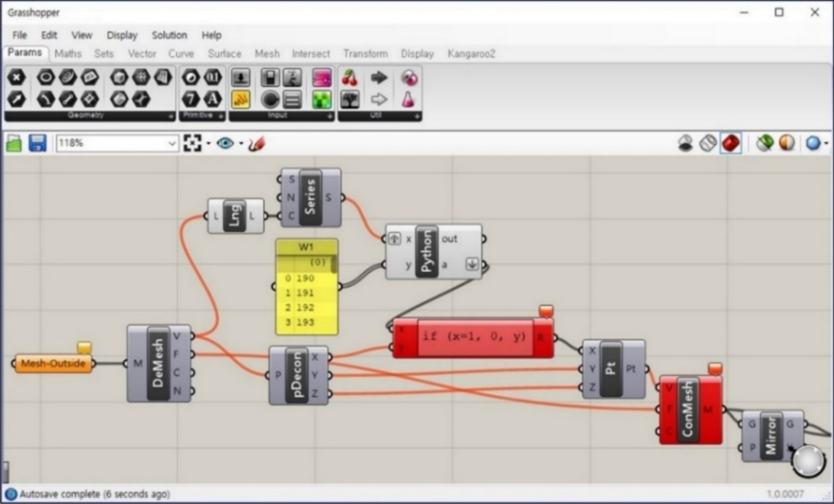
Task: Click panel row '0 190'
Action: pyautogui.click(x=306, y=278)
